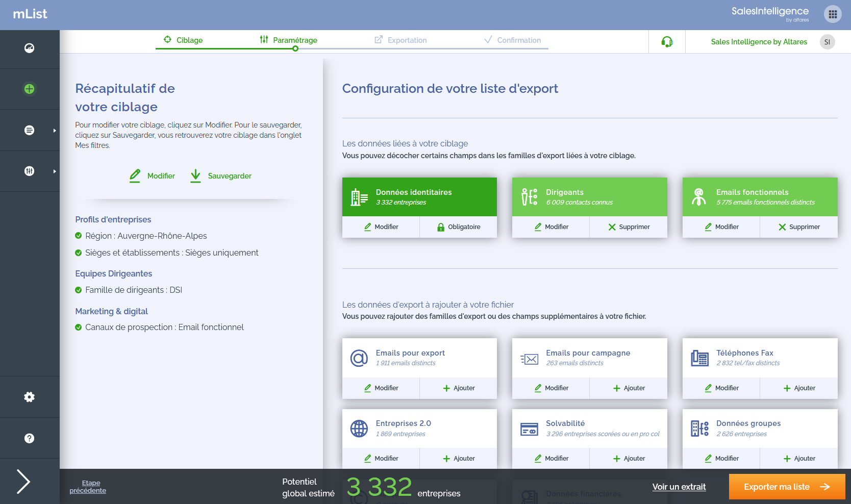Go to the Exportation step
This screenshot has height=504, width=851.
401,40
